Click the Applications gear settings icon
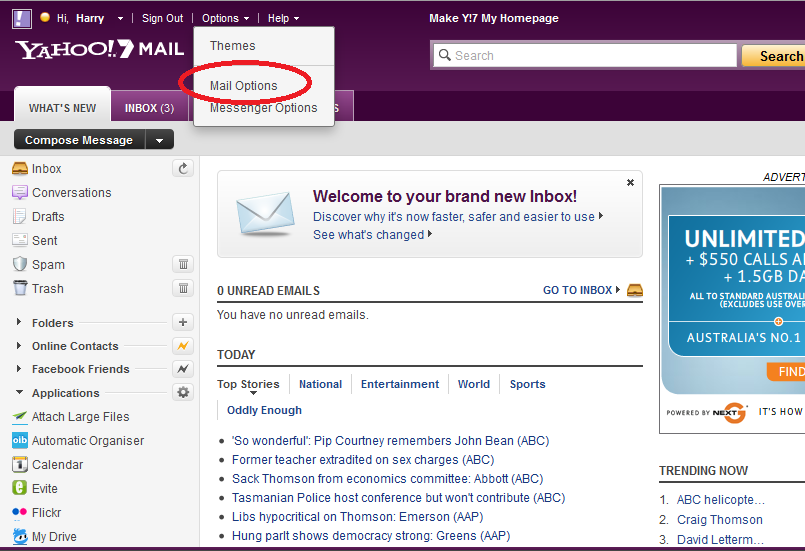This screenshot has height=551, width=805. 183,393
